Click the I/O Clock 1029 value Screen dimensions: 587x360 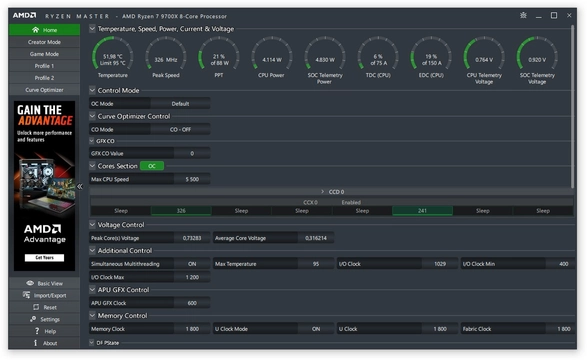pos(440,264)
